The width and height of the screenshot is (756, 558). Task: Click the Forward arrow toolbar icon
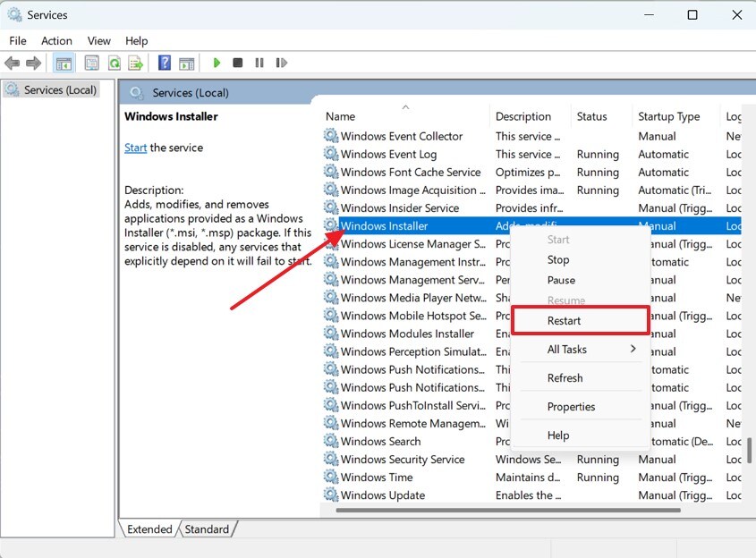33,63
